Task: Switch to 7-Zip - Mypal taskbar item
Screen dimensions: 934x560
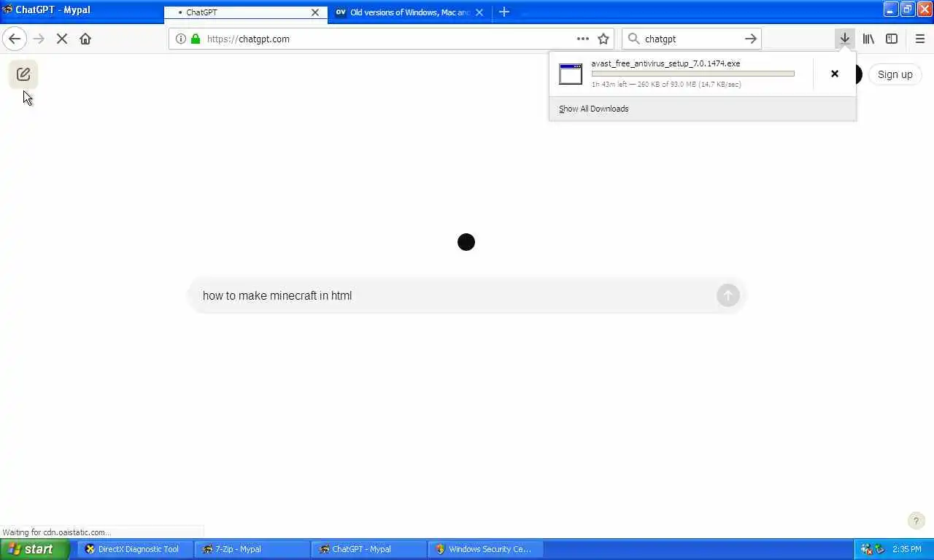Action: (252, 549)
